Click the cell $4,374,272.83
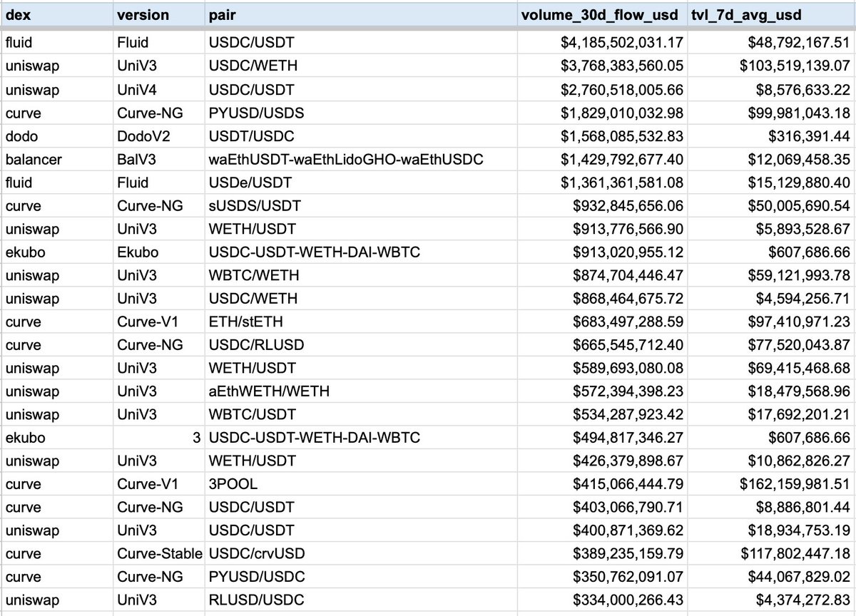The image size is (856, 616). coord(773,600)
